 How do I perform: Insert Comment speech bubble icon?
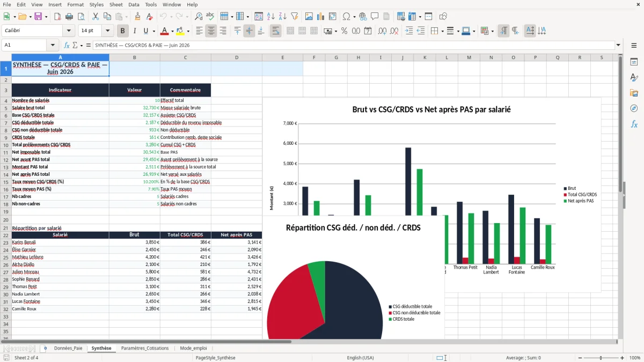(x=375, y=17)
